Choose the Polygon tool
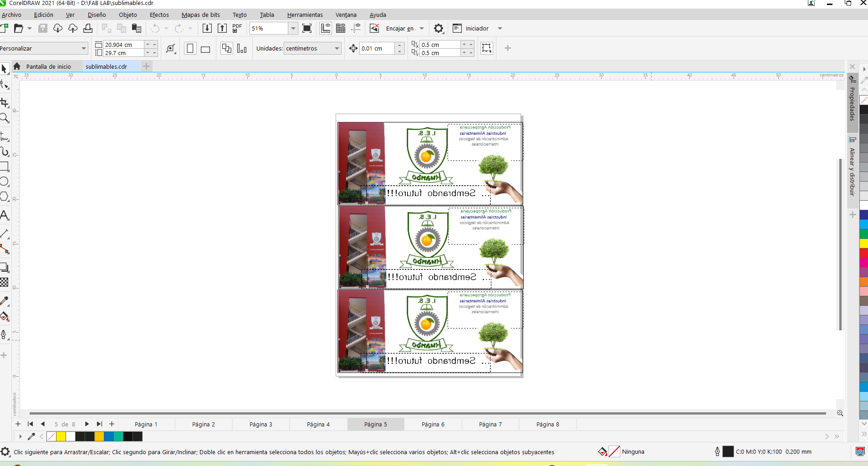Image resolution: width=868 pixels, height=466 pixels. pos(5,197)
